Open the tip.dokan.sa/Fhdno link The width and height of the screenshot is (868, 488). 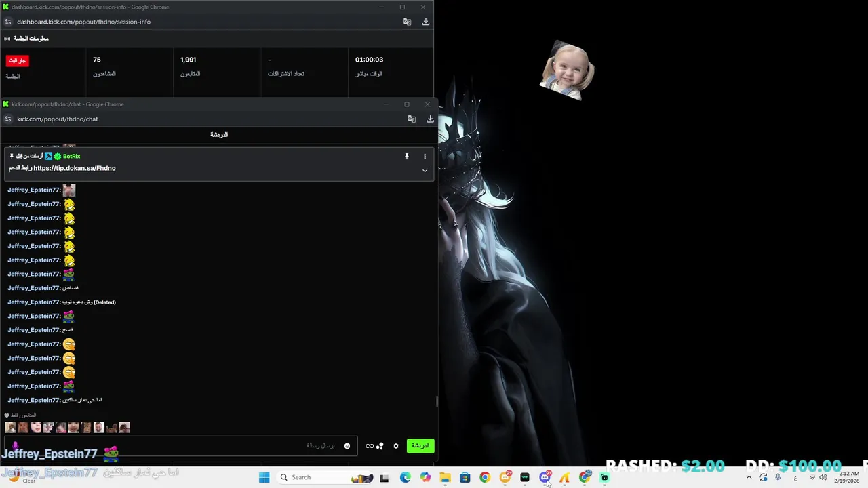(75, 168)
